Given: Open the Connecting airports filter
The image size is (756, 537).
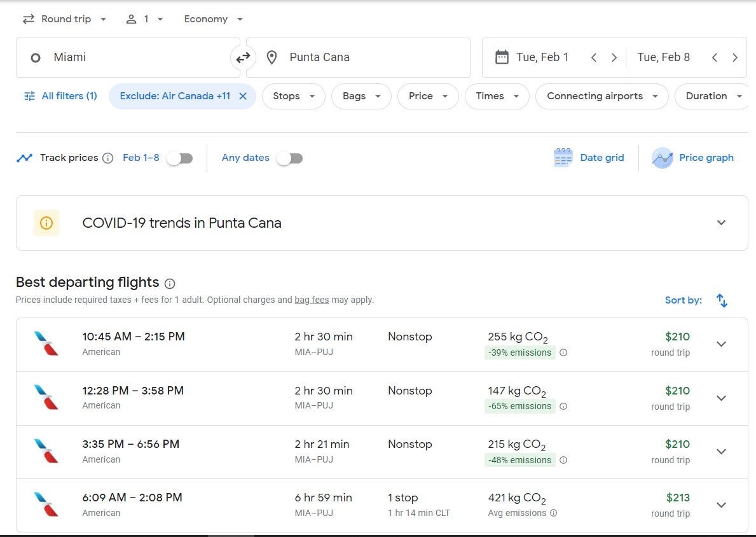Looking at the screenshot, I should click(601, 96).
